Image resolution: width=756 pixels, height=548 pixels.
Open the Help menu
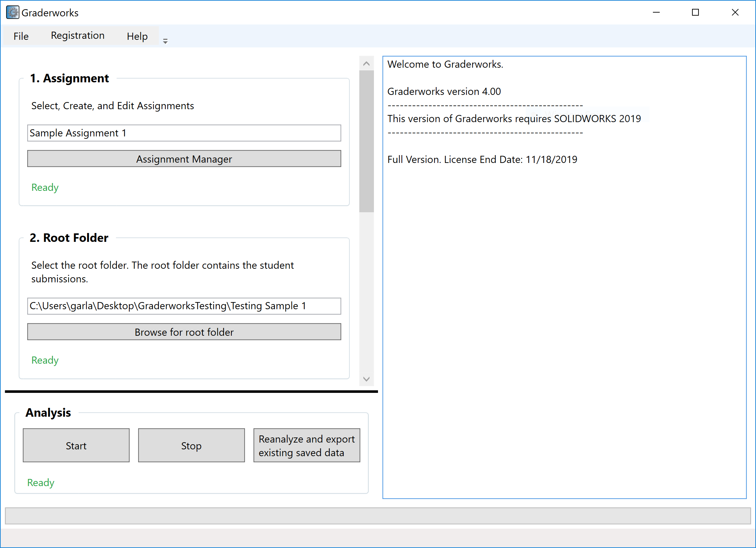pyautogui.click(x=137, y=36)
